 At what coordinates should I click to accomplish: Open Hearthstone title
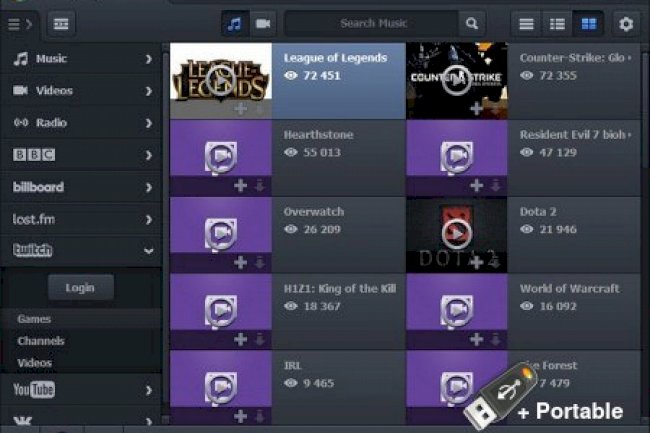click(318, 135)
